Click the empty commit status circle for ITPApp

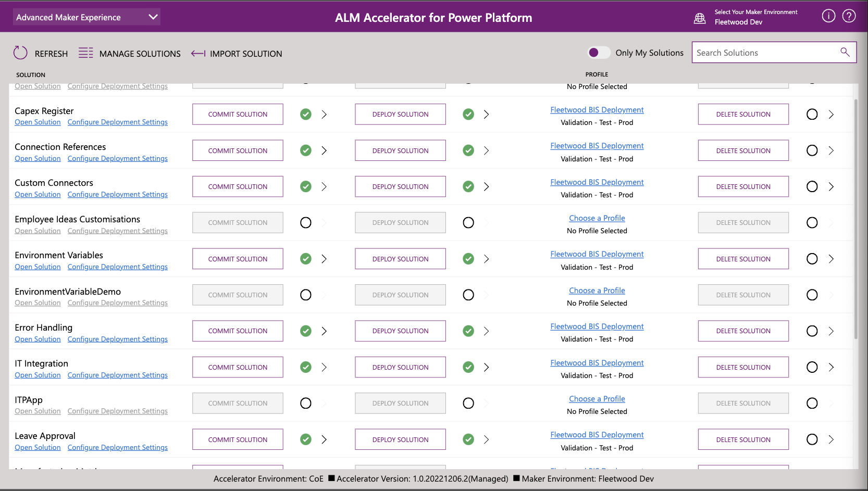tap(306, 403)
